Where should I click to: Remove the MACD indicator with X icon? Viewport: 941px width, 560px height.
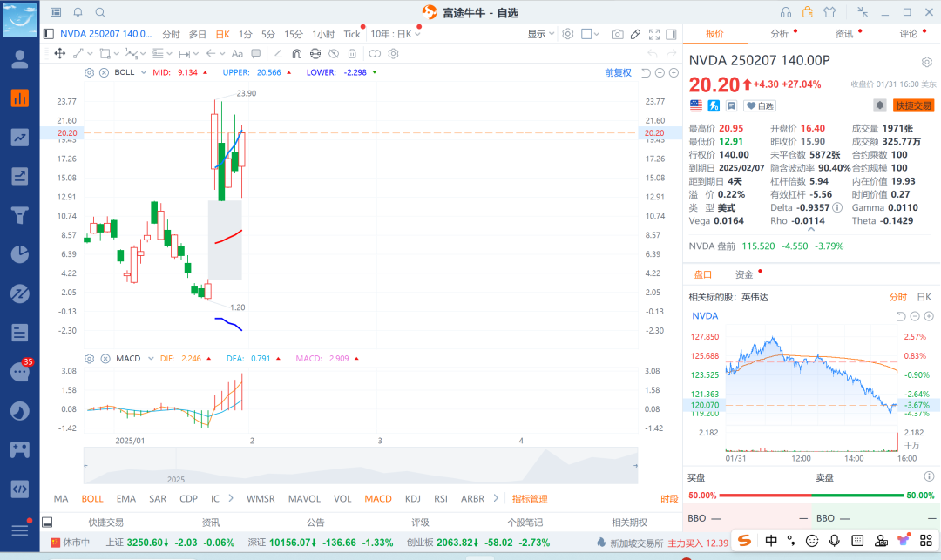[105, 359]
